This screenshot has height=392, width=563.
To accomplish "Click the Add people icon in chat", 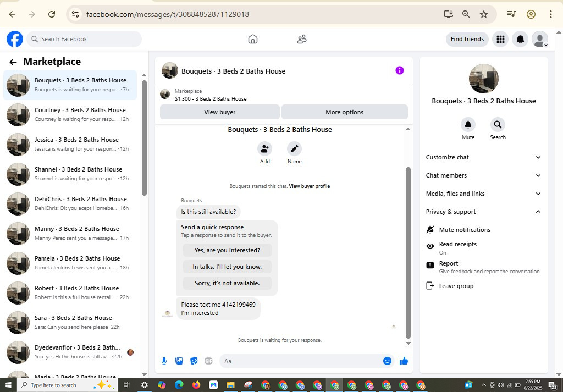I will click(264, 148).
